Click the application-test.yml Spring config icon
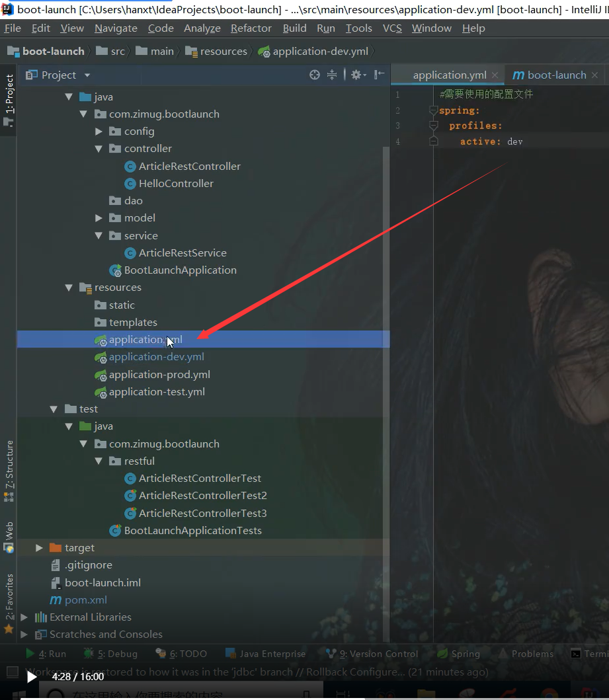The height and width of the screenshot is (700, 609). (101, 392)
